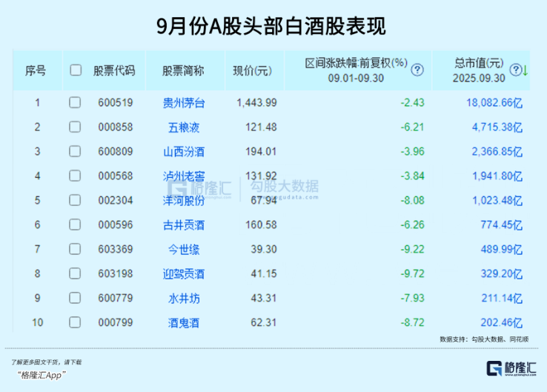Click the 股票简称 column header
Viewport: 547px width, 392px height.
(183, 70)
